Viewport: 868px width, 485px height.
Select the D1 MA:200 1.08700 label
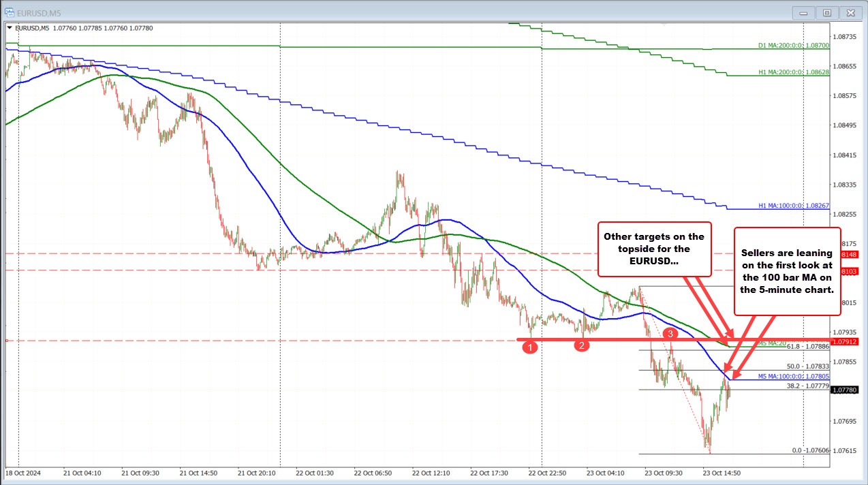point(793,46)
